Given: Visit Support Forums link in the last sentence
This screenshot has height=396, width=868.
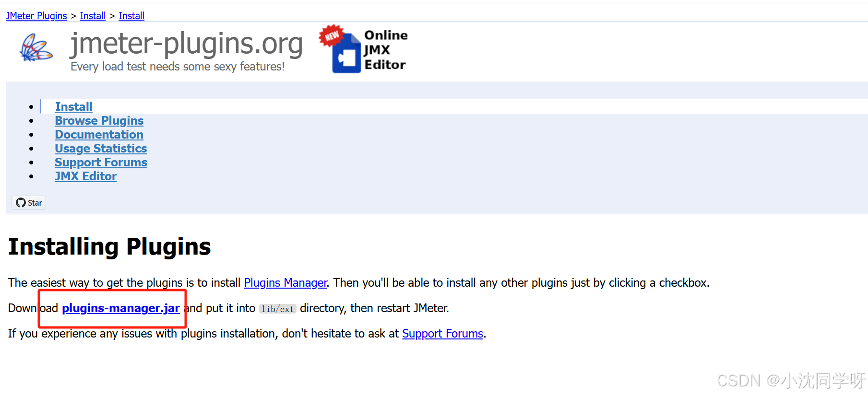Looking at the screenshot, I should pos(443,334).
